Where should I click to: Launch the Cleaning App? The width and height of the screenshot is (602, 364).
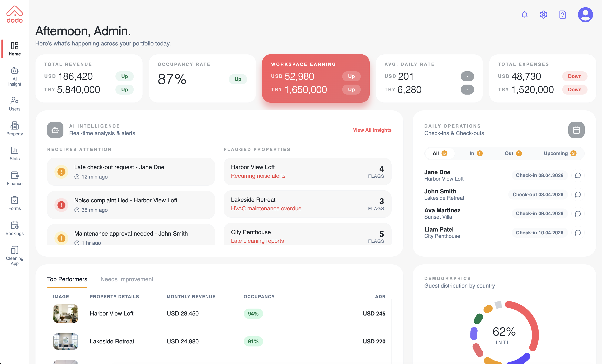(14, 254)
